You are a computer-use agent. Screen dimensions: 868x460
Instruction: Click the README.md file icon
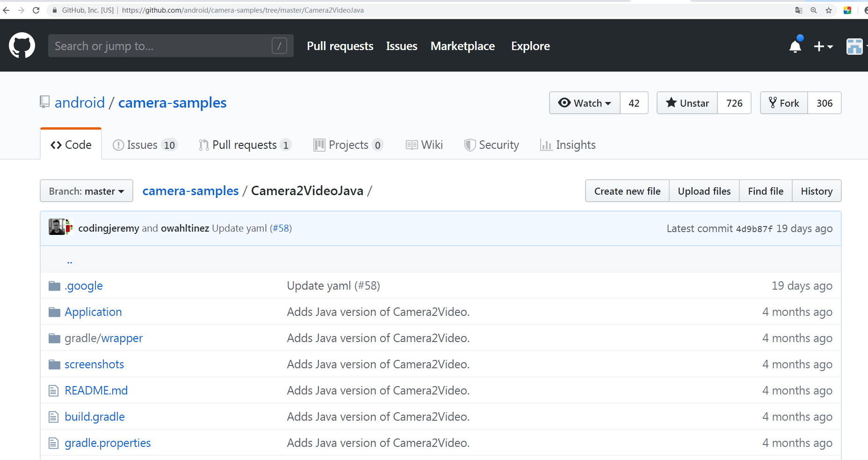tap(54, 390)
